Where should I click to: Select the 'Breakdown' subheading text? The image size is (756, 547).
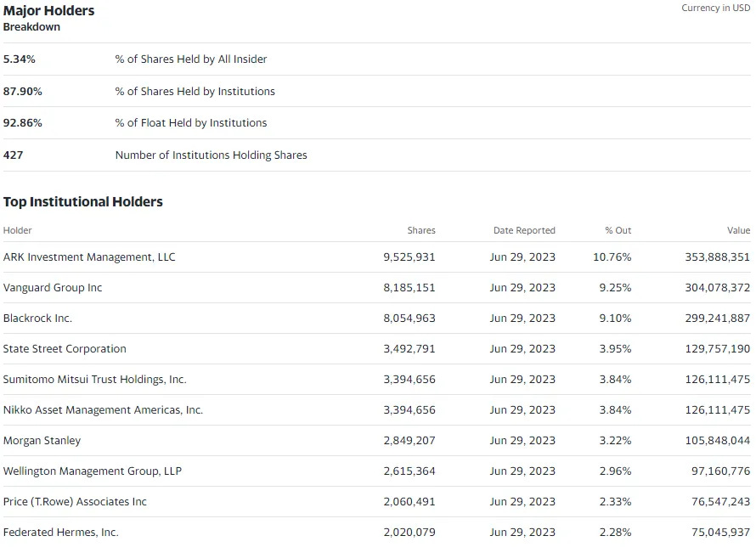pyautogui.click(x=31, y=27)
